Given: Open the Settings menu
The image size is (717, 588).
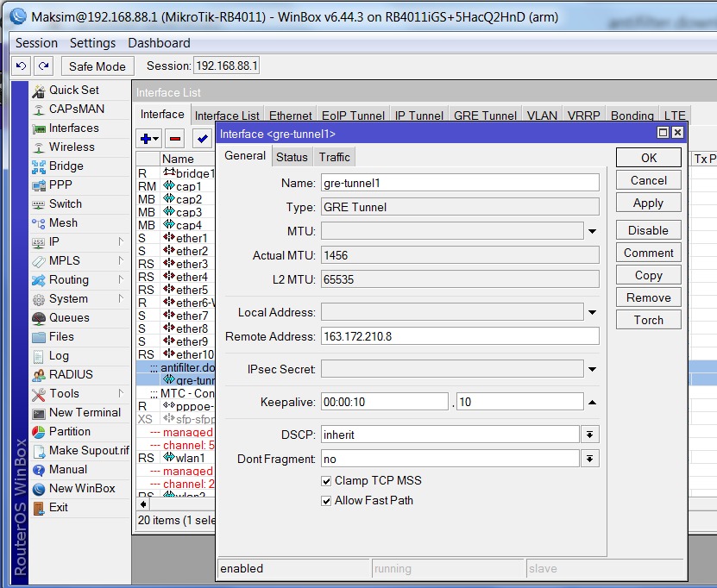Looking at the screenshot, I should [x=93, y=43].
